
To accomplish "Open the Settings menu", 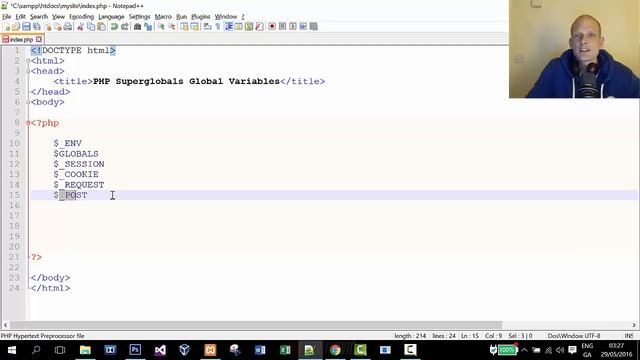I will click(x=140, y=17).
